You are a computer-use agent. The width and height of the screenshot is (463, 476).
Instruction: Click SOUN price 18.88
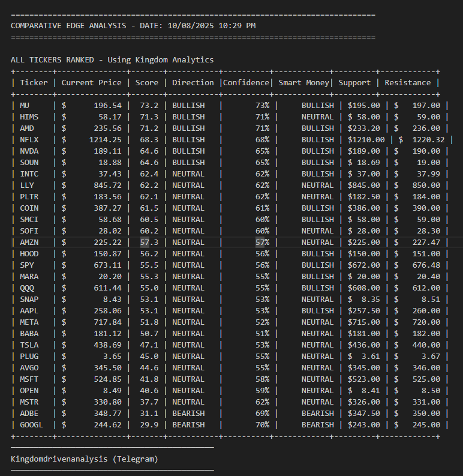pyautogui.click(x=110, y=163)
